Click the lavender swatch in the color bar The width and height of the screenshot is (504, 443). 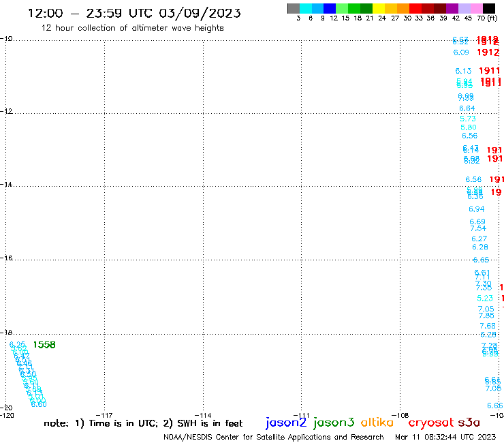click(464, 8)
